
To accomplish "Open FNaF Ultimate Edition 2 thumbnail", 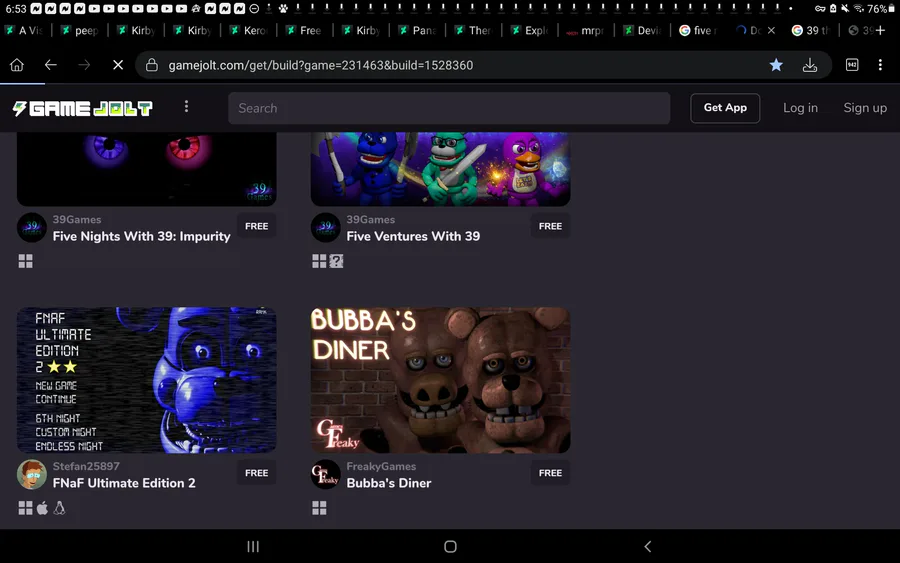I will click(146, 380).
